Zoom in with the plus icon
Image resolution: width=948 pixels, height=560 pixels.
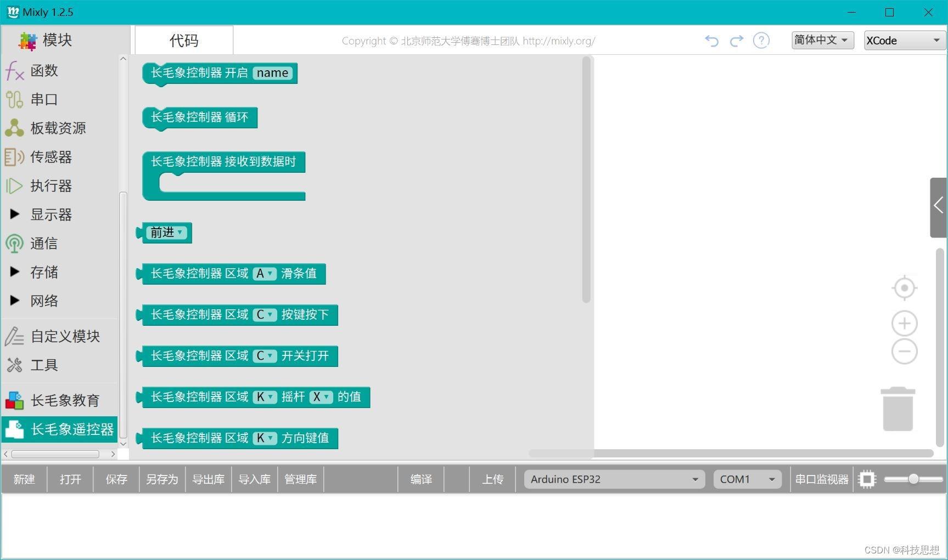point(904,324)
